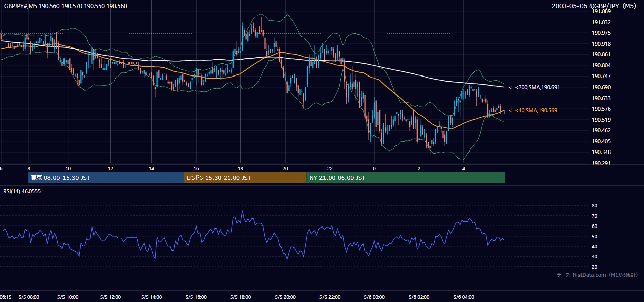Image resolution: width=644 pixels, height=302 pixels.
Task: Click the 40 SMA 190.569 label
Action: 533,110
